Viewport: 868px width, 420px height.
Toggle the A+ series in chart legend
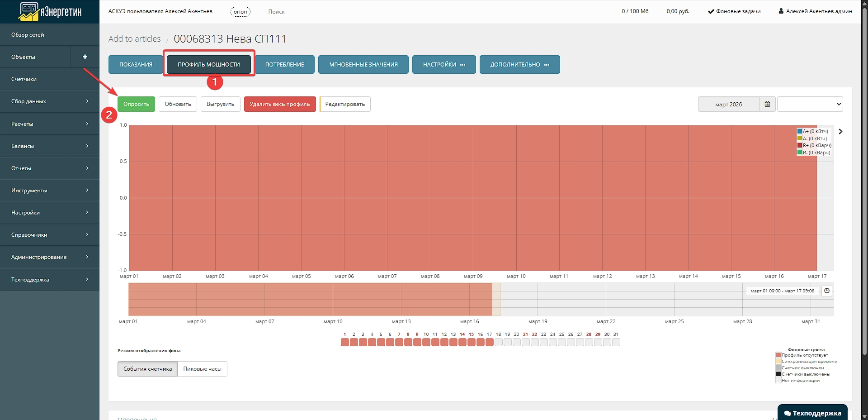point(800,131)
